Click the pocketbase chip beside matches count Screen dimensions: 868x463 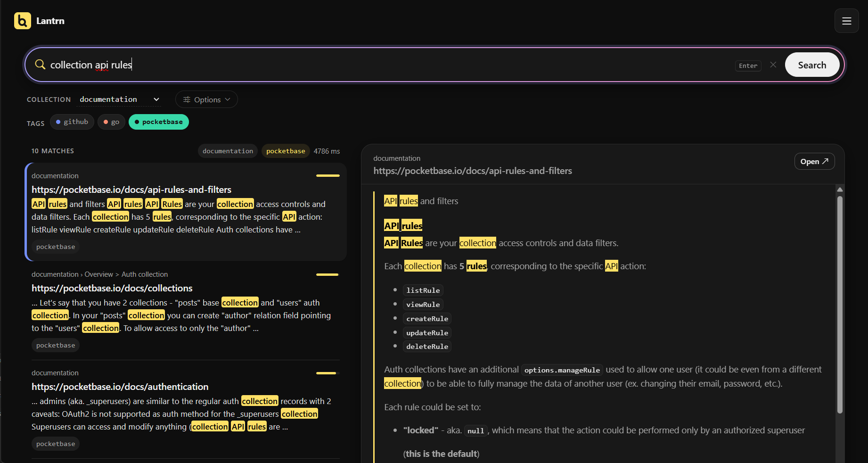tap(286, 151)
